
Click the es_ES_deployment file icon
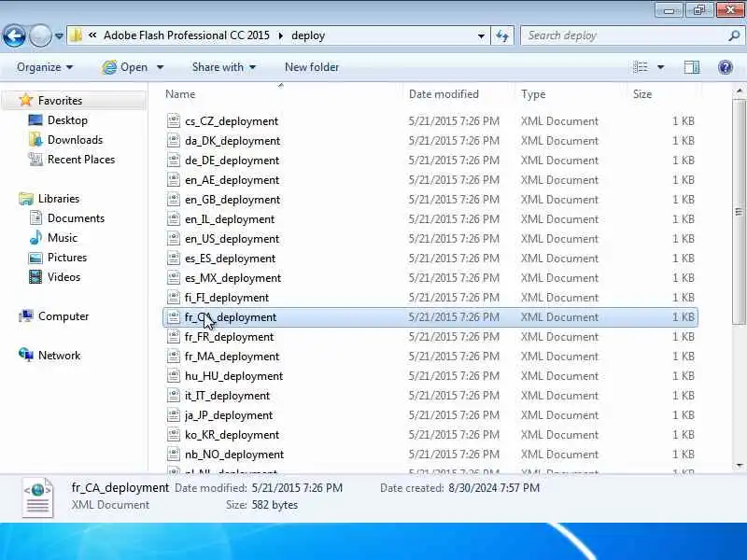[174, 258]
